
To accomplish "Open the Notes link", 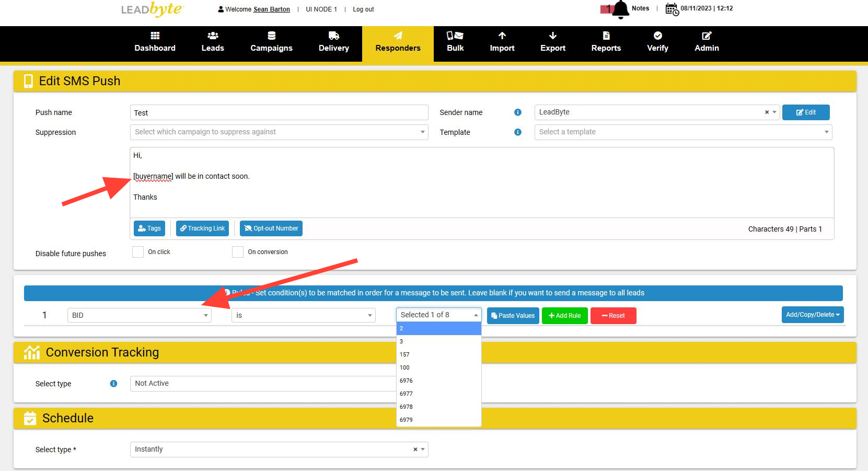I will 640,8.
